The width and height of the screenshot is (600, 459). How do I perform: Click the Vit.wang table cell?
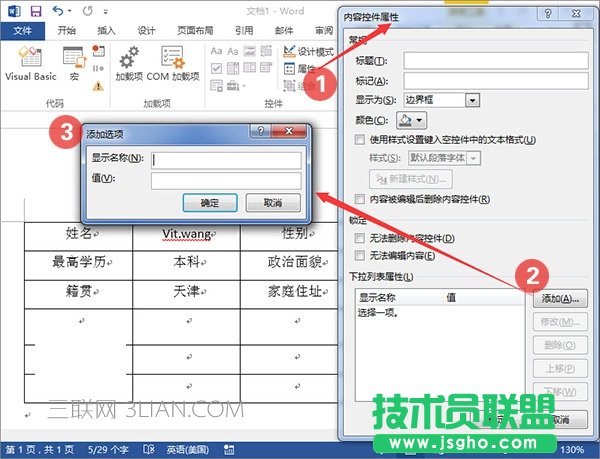[x=186, y=236]
